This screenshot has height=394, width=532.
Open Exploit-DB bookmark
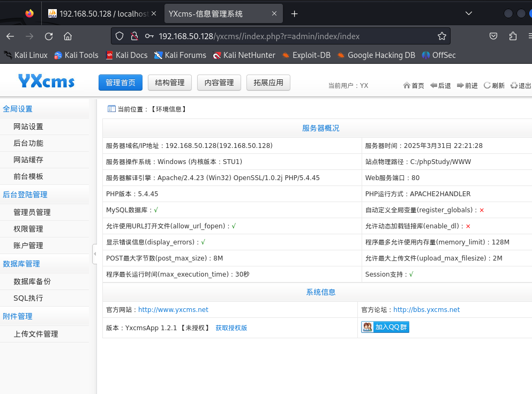tap(306, 55)
